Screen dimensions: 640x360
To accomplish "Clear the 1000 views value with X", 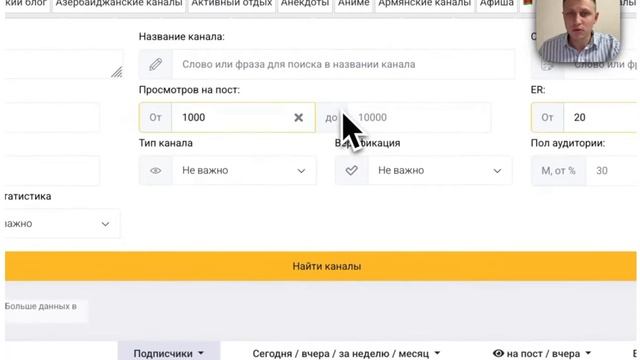I will pos(298,118).
